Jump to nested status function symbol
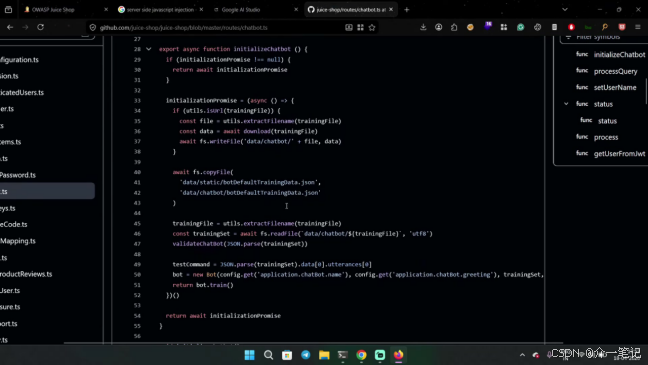648x365 pixels. tap(607, 121)
